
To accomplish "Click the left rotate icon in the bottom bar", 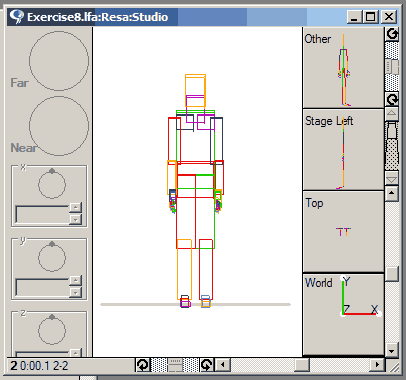I will [143, 365].
